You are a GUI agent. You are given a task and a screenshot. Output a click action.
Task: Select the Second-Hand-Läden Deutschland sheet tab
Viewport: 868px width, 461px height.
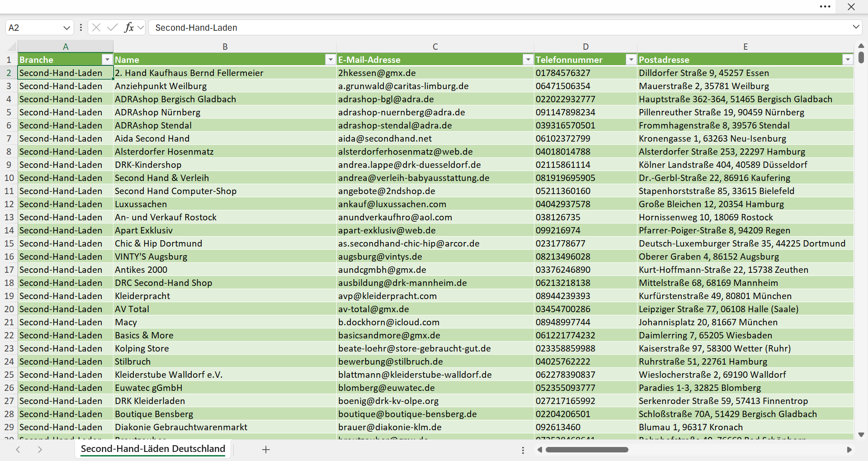(x=153, y=449)
